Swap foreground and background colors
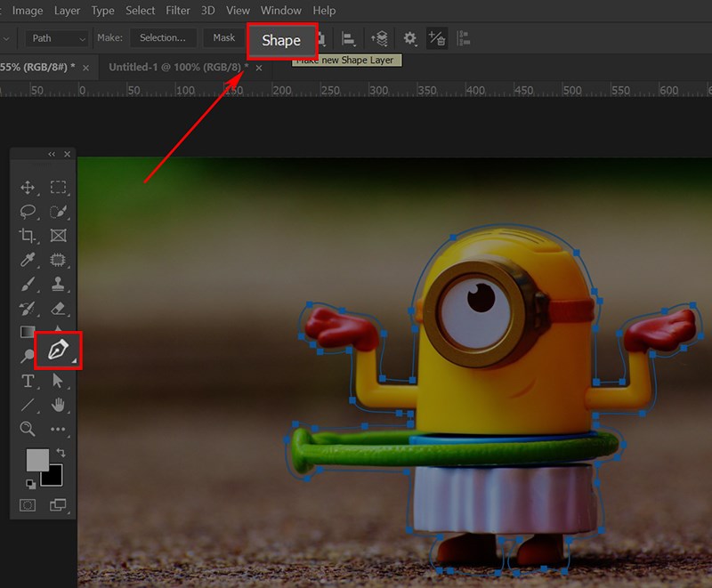 [x=61, y=454]
